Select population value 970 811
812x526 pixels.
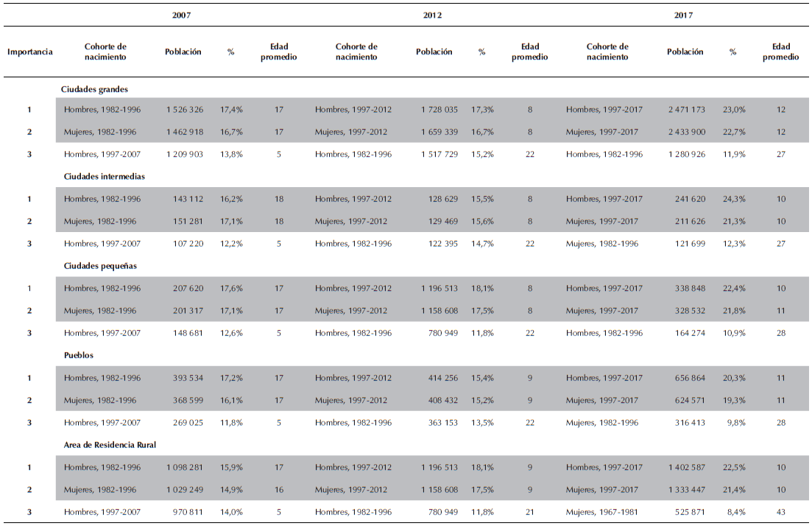tap(186, 511)
